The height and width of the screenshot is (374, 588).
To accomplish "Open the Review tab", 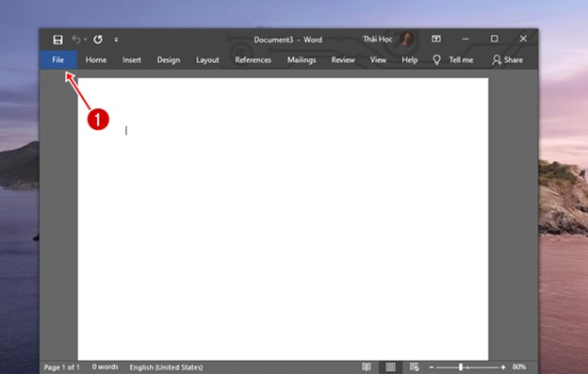I will [x=343, y=60].
